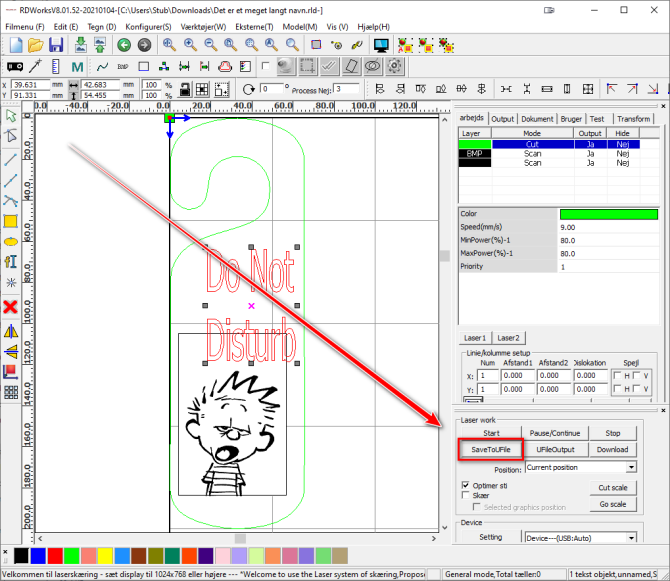Click the lock aspect ratio padlock icon
Screen dimensions: 670x581
tap(185, 90)
